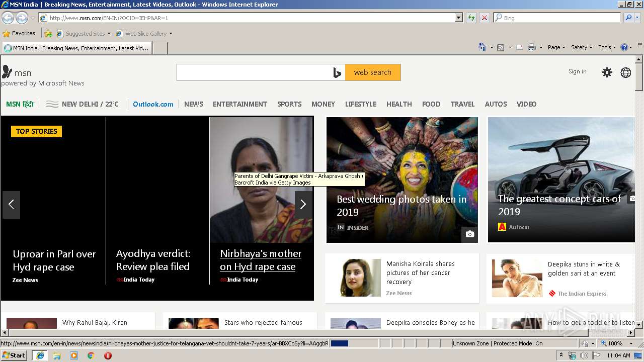The height and width of the screenshot is (362, 644).
Task: Open the Bing search provider dropdown
Action: click(x=638, y=18)
